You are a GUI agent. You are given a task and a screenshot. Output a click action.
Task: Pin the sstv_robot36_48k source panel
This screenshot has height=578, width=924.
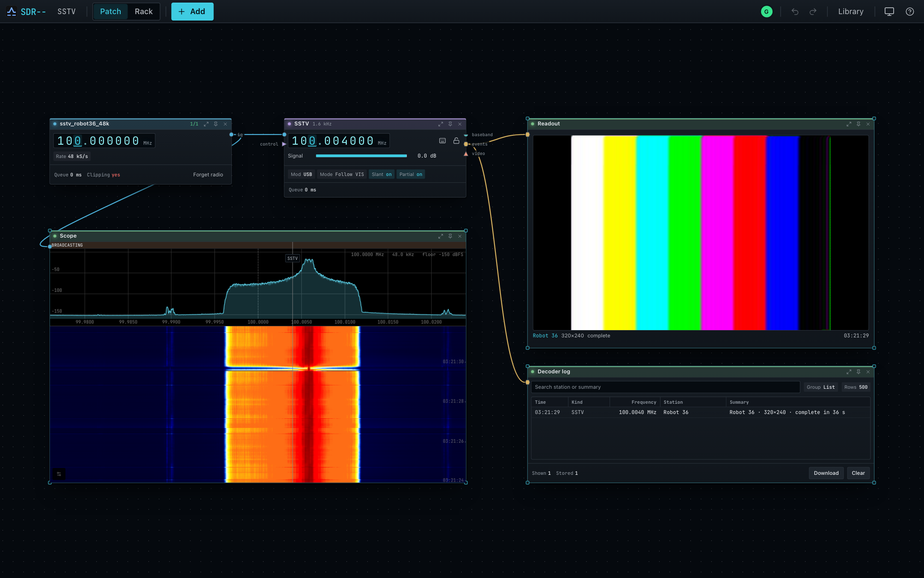pyautogui.click(x=216, y=124)
